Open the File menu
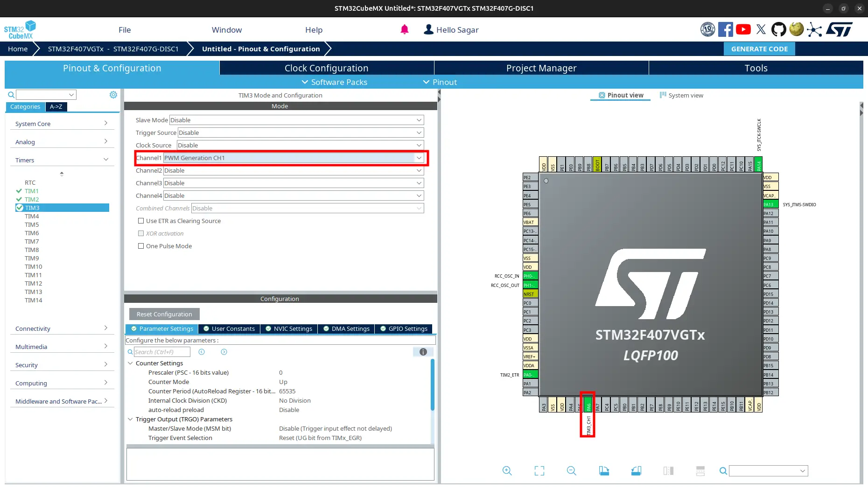 click(125, 30)
